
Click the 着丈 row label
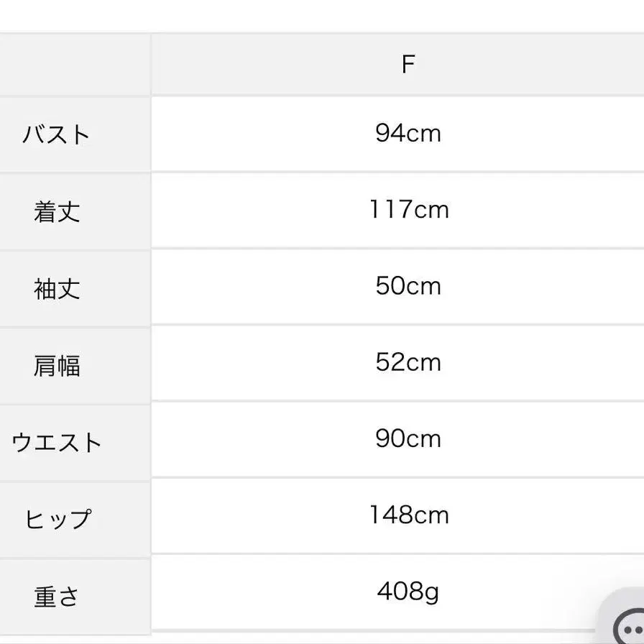point(57,211)
